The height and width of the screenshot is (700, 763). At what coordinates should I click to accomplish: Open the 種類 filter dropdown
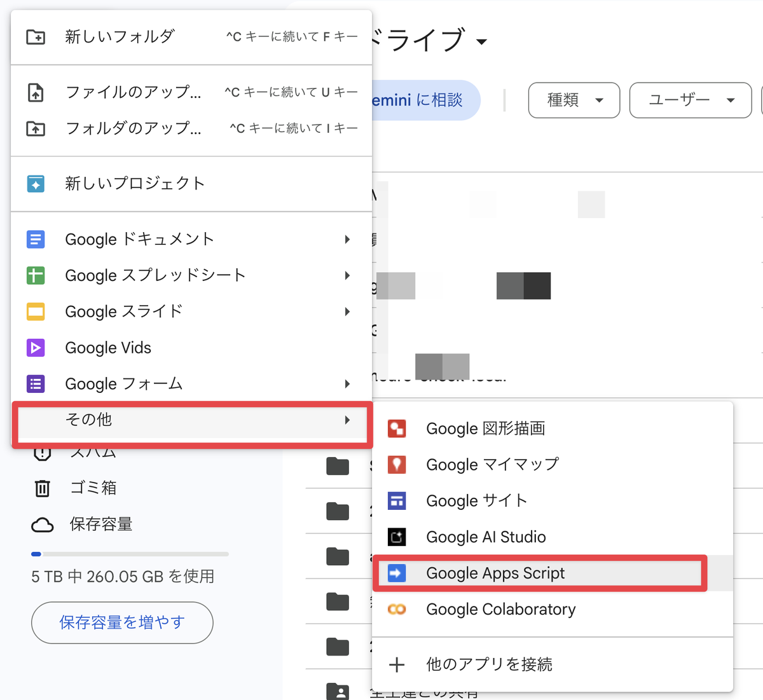click(x=574, y=100)
